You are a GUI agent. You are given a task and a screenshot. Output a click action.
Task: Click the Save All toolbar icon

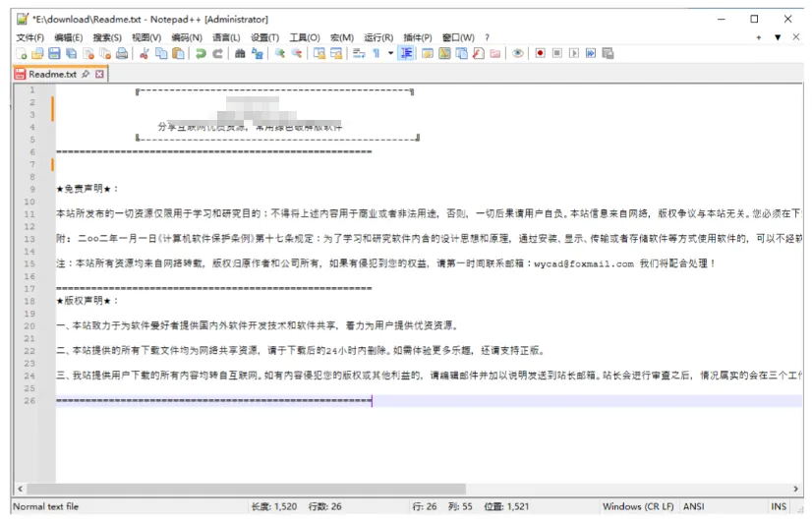[71, 53]
